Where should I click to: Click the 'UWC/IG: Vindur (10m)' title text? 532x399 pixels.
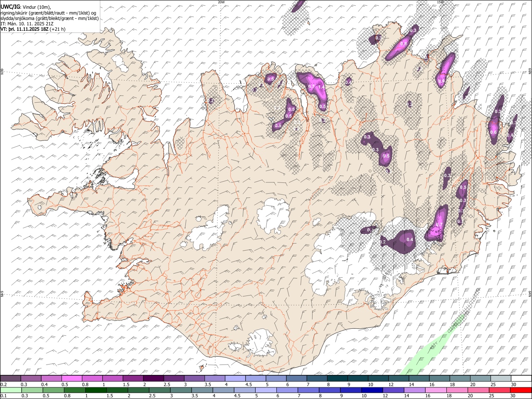click(x=26, y=7)
